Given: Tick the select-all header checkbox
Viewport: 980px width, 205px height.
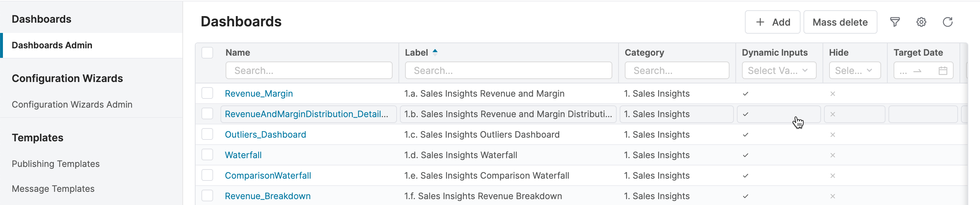Looking at the screenshot, I should coord(207,52).
